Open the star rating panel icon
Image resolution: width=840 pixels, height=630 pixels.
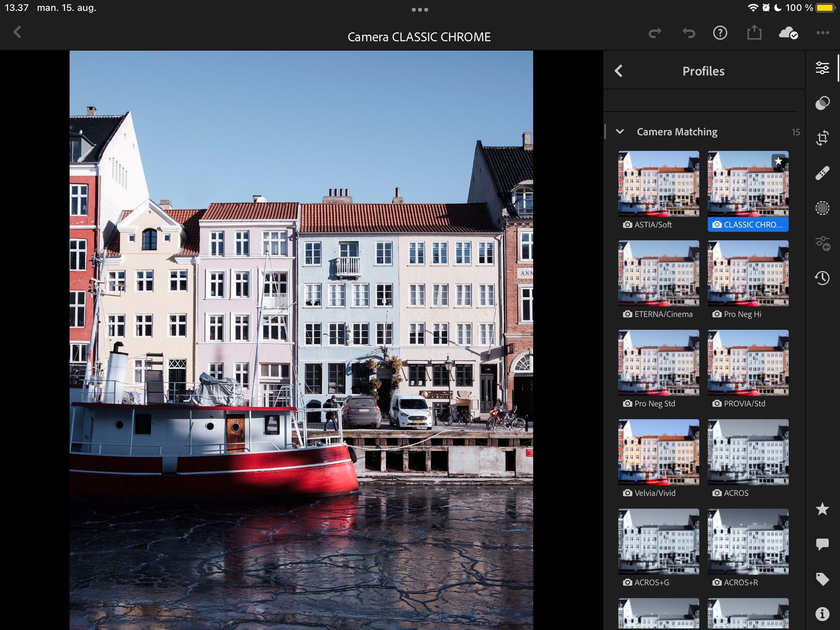coord(822,509)
